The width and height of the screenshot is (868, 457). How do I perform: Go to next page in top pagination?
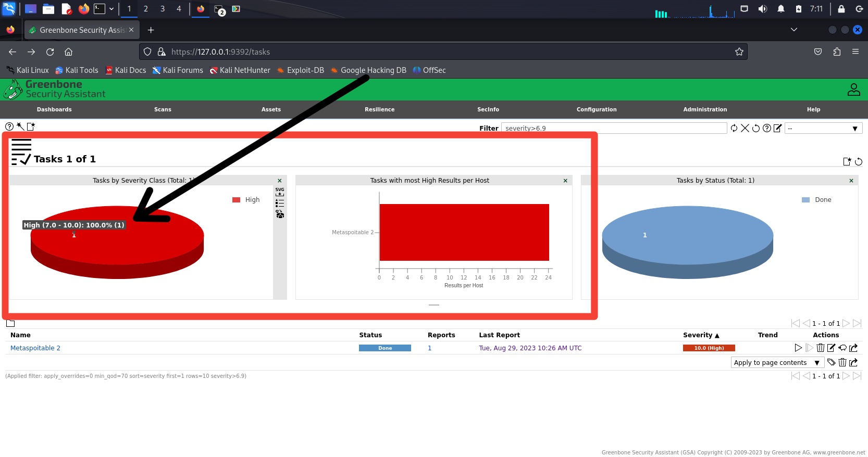(847, 323)
